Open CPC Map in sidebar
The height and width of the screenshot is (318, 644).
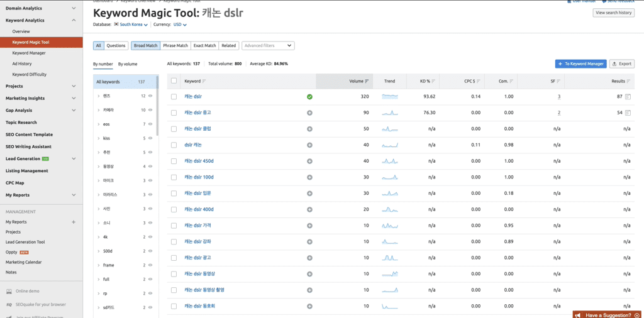[16, 183]
